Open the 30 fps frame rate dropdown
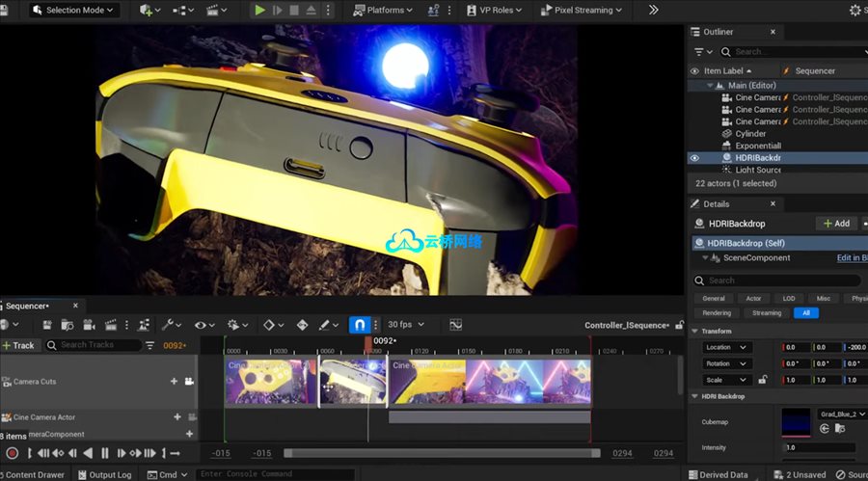Screen dimensions: 868x481 (405, 325)
